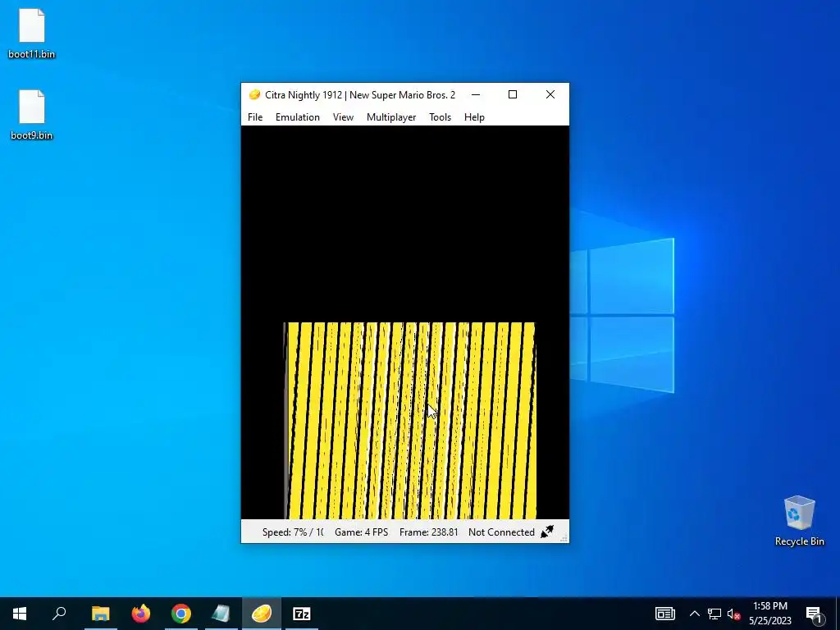Launch Firefox from the taskbar
The height and width of the screenshot is (630, 840).
(141, 614)
